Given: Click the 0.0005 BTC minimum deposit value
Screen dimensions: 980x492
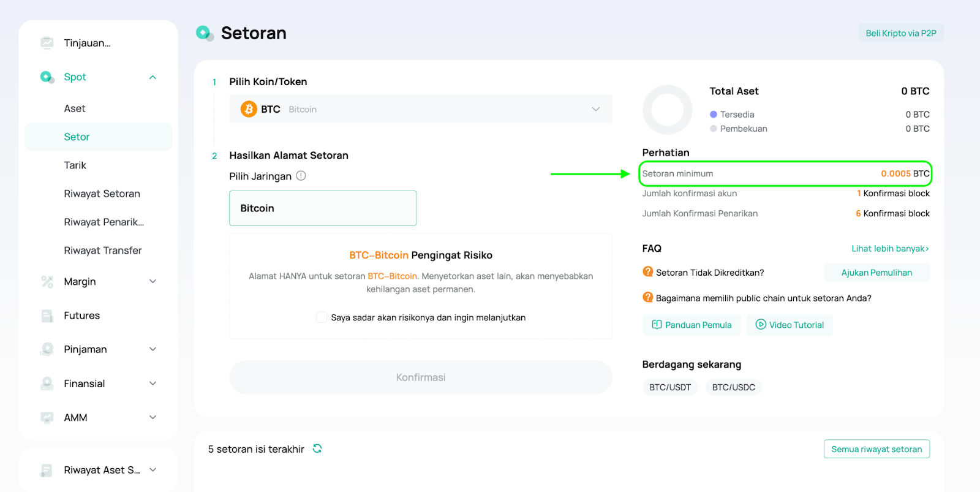Looking at the screenshot, I should (905, 173).
